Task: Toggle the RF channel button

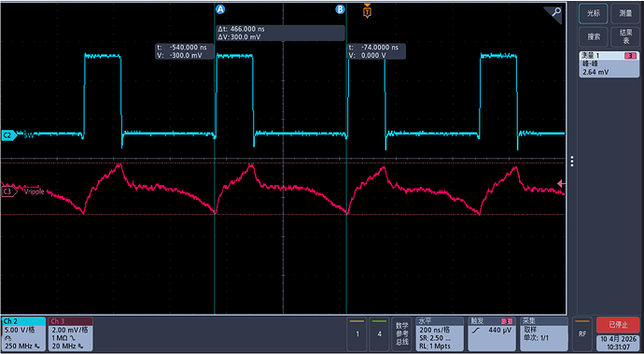Action: [582, 333]
